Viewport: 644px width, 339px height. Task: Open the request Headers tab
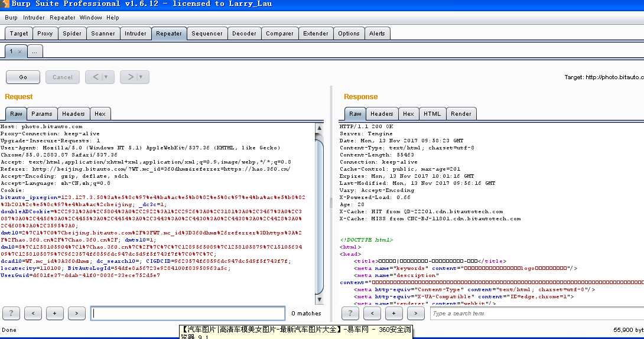pos(73,113)
